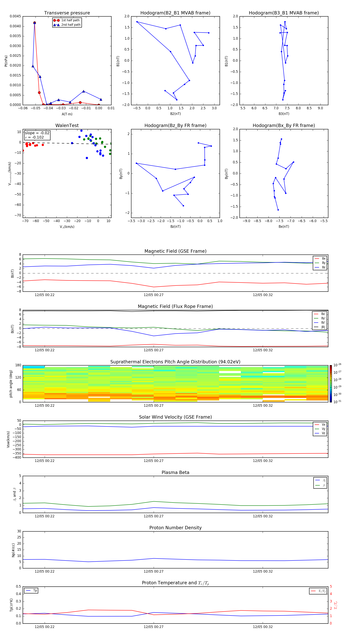Viewport: 351px width, 644px height.
Task: Click Vy legend entry in velocity panel
Action: pos(320,429)
